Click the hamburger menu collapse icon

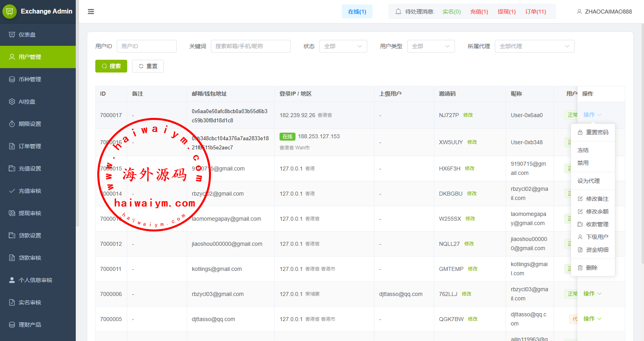click(x=91, y=12)
